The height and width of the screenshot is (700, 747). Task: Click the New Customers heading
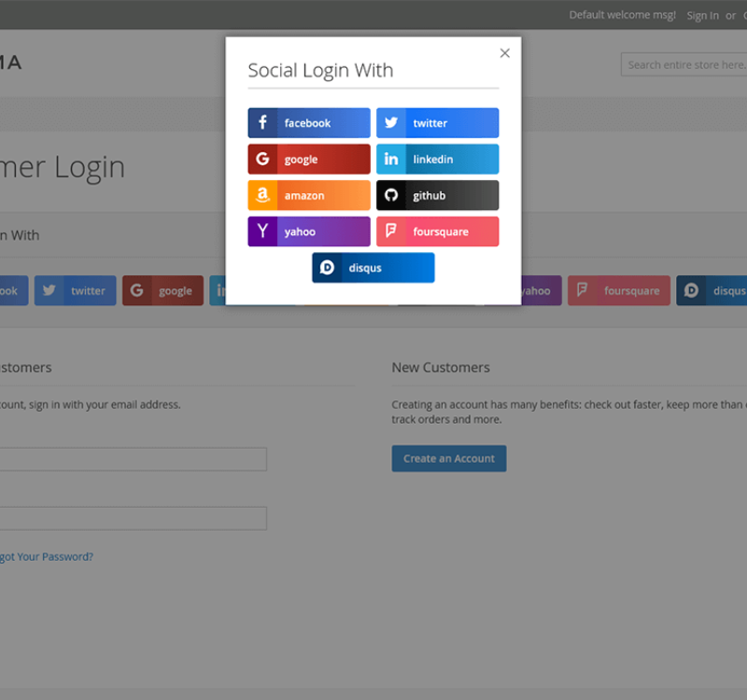(x=441, y=368)
